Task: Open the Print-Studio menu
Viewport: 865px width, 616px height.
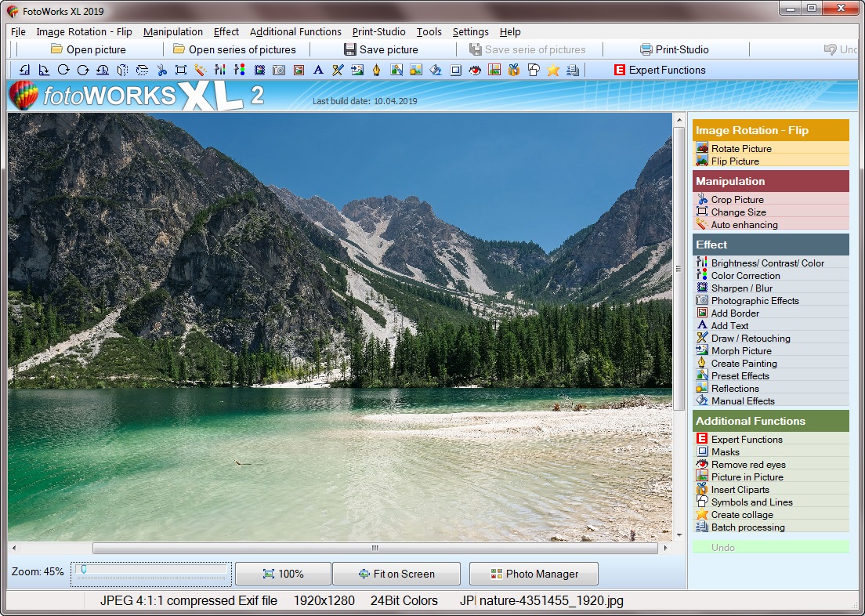Action: pos(378,32)
